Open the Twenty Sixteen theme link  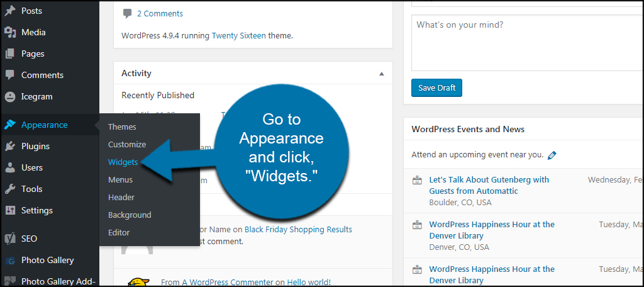239,36
